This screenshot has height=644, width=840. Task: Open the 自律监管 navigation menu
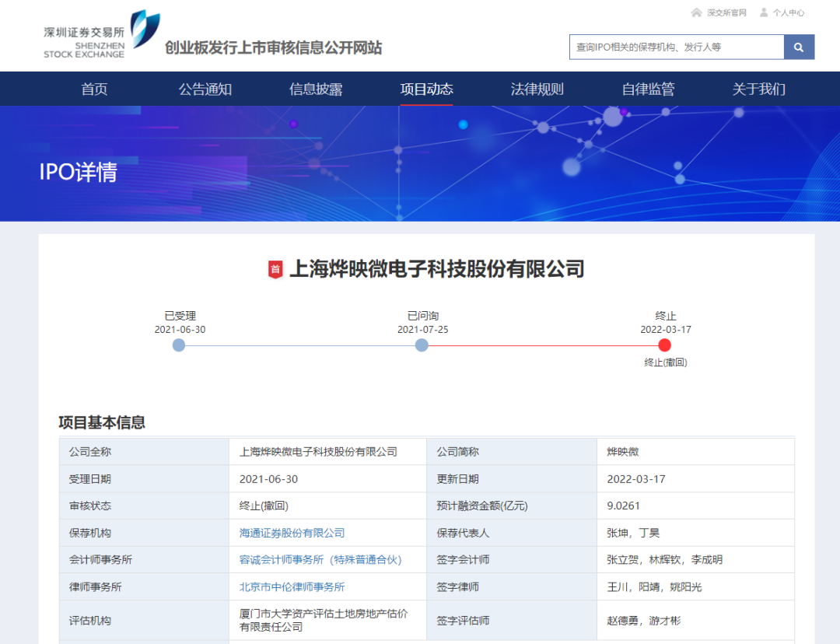point(648,89)
